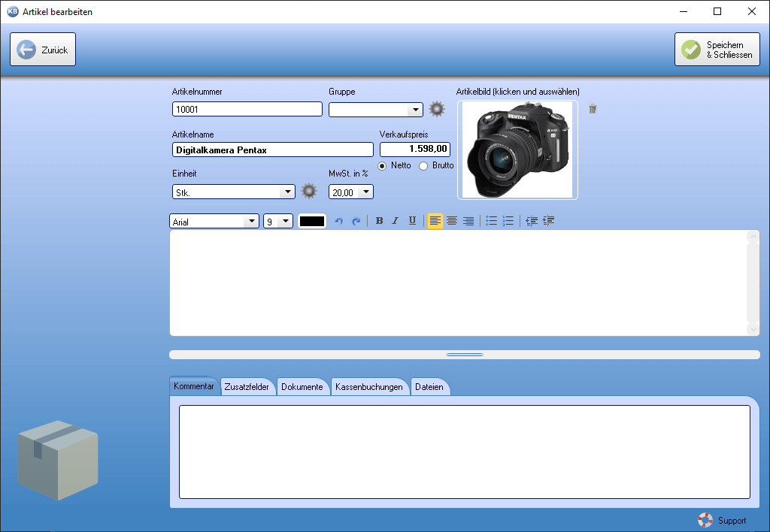Viewport: 770px width, 532px height.
Task: Center align the description text
Action: tap(452, 221)
